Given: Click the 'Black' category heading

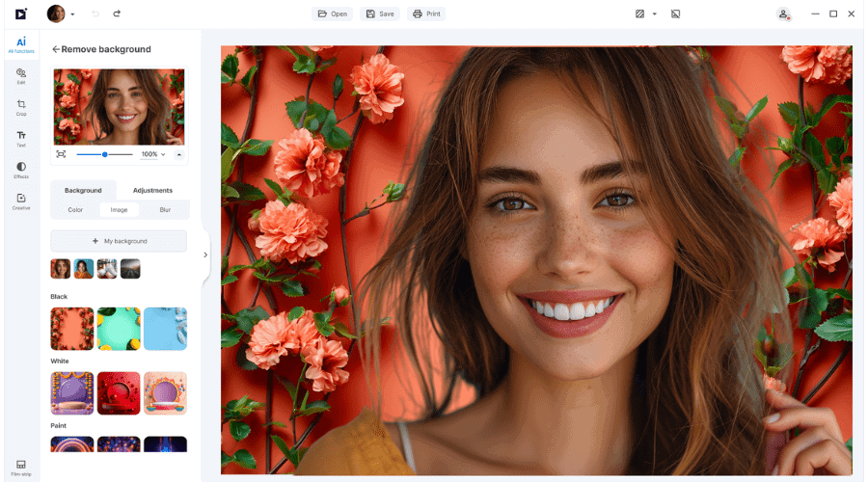Looking at the screenshot, I should pos(59,297).
